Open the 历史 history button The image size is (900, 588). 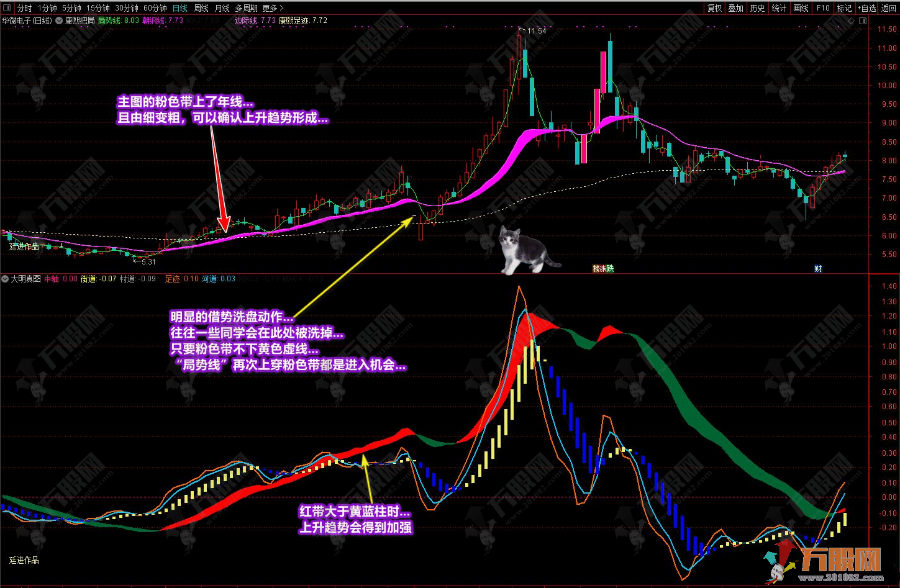(x=758, y=8)
